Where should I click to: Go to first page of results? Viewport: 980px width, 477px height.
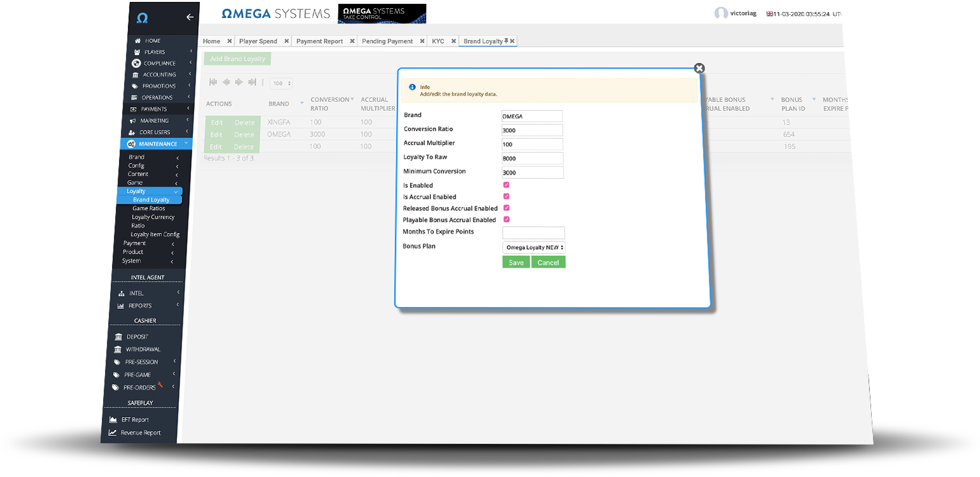pyautogui.click(x=213, y=82)
